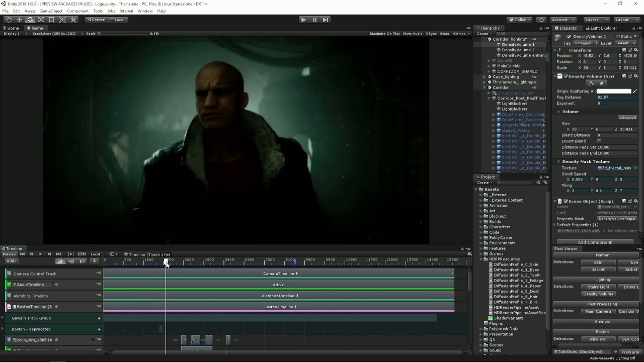Select the Move tool in the toolbar
This screenshot has height=362, width=644.
pyautogui.click(x=19, y=20)
